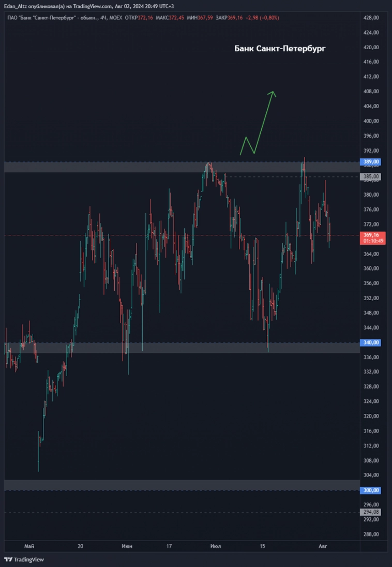The width and height of the screenshot is (392, 567).
Task: Click the 392,00 price axis label
Action: click(371, 151)
